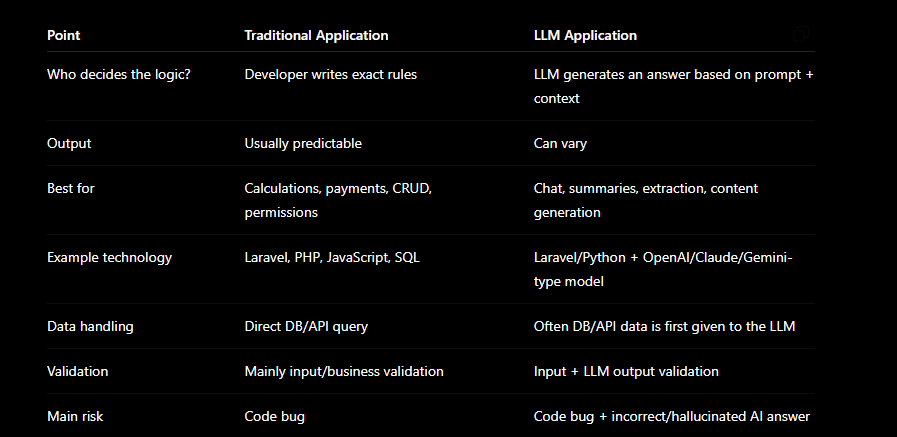Click 'Developer writes exact rules' cell

pos(331,74)
